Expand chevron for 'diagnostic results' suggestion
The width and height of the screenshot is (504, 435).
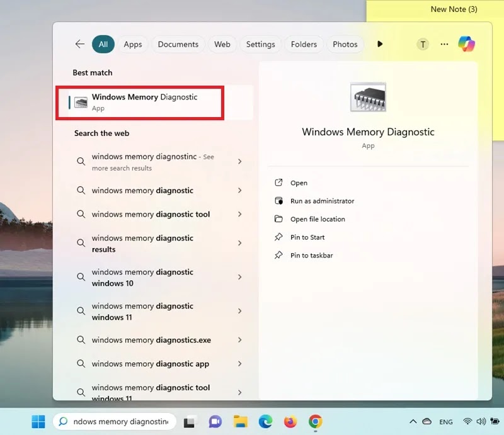[x=240, y=243]
